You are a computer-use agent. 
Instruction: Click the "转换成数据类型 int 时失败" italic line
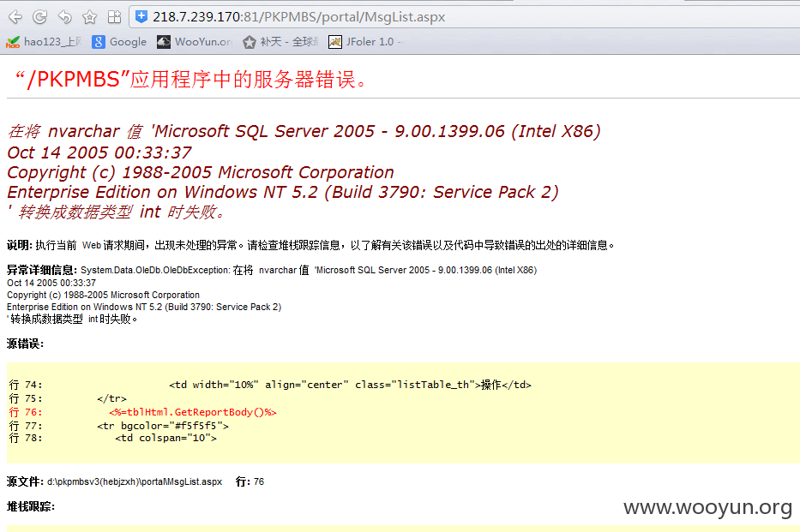[117, 212]
